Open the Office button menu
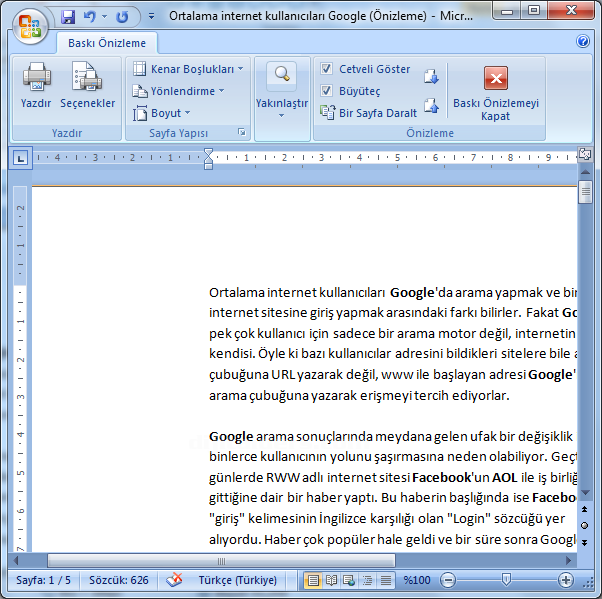602x599 pixels. [30, 26]
